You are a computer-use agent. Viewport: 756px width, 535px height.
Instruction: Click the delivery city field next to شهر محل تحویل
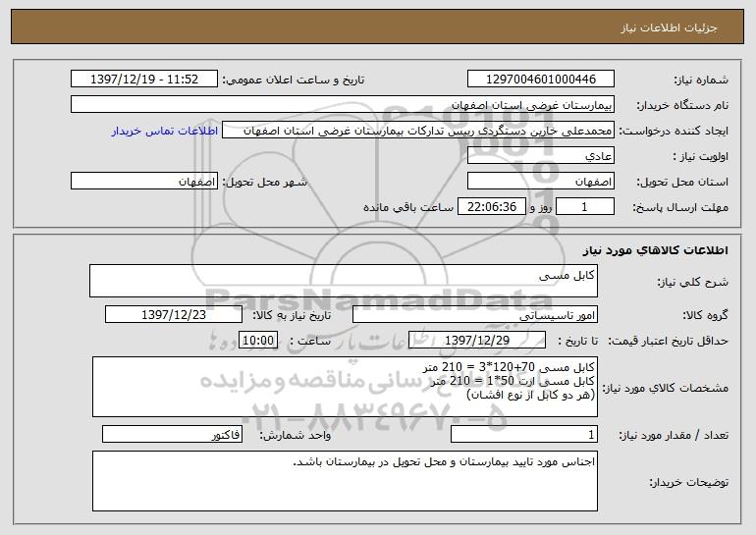(144, 181)
